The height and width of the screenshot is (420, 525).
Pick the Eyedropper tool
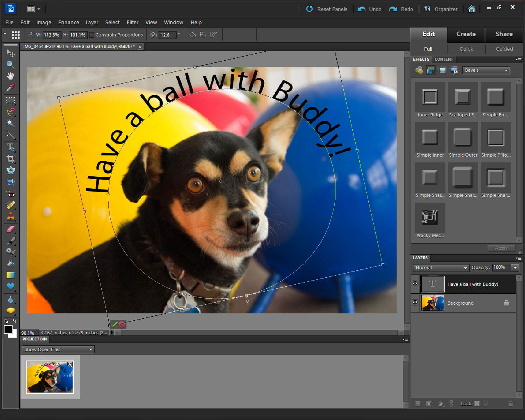click(x=10, y=87)
